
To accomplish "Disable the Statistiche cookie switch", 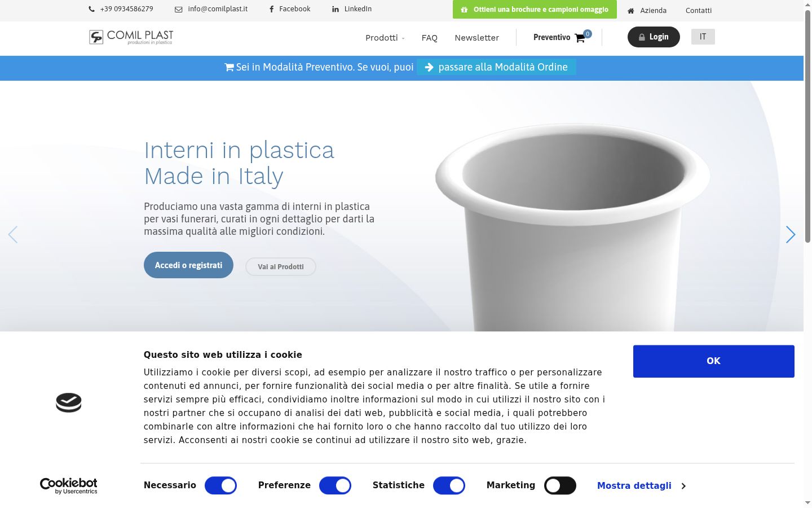I will pyautogui.click(x=449, y=485).
